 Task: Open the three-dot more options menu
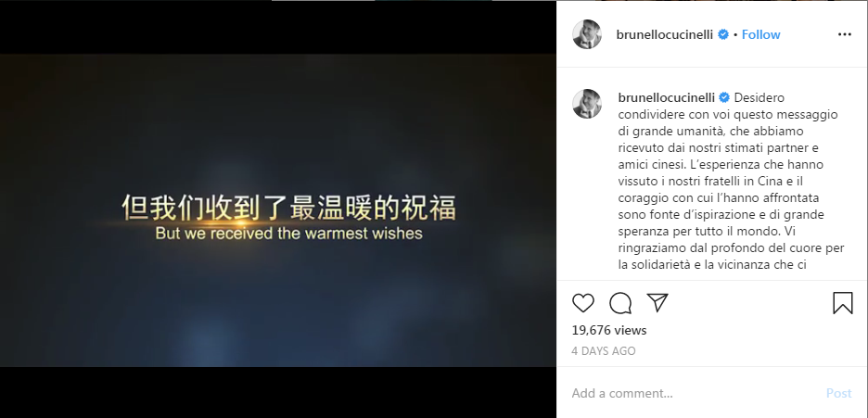pos(844,34)
